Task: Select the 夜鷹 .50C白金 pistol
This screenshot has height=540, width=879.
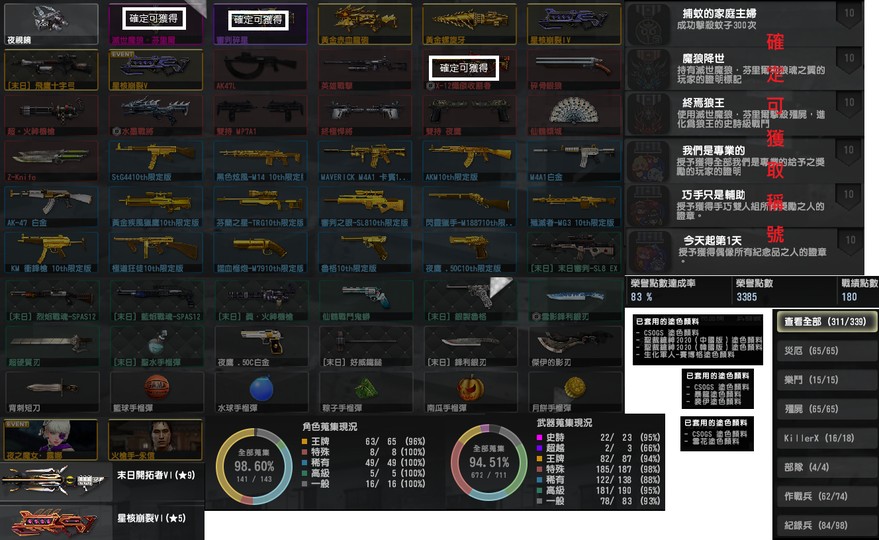Action: (260, 347)
